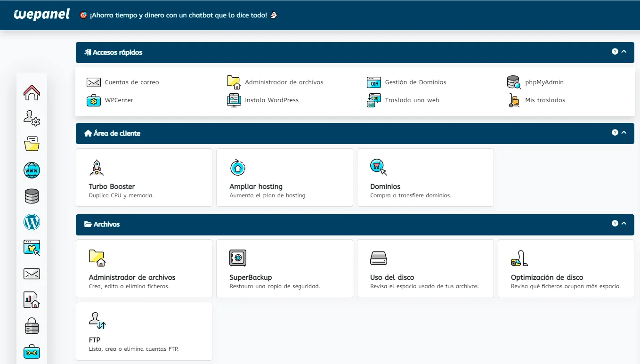Click help icon in Accesos rápidos header
This screenshot has height=364, width=640.
coord(615,52)
